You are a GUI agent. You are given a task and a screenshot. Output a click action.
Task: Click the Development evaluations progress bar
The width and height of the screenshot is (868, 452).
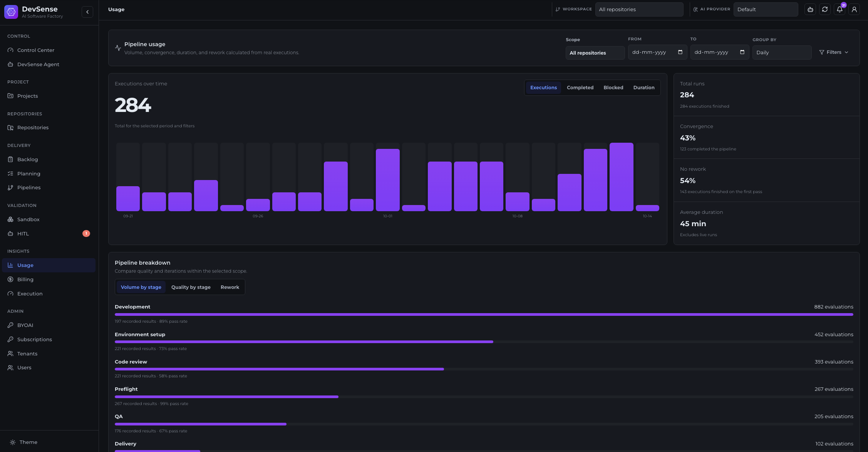pyautogui.click(x=484, y=314)
